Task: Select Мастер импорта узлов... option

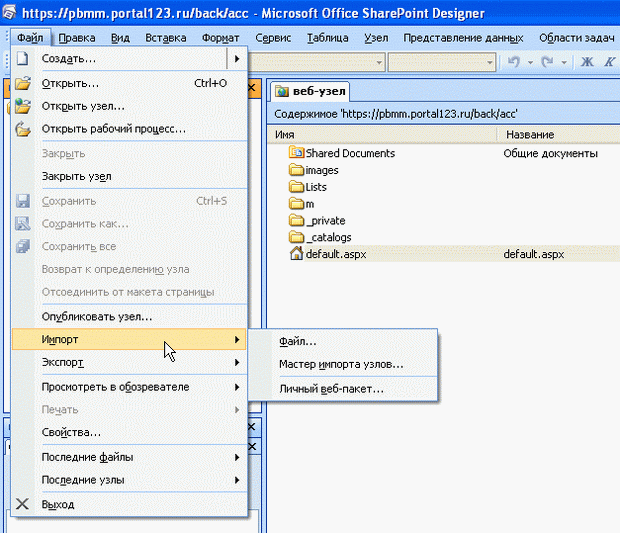Action: [x=341, y=364]
